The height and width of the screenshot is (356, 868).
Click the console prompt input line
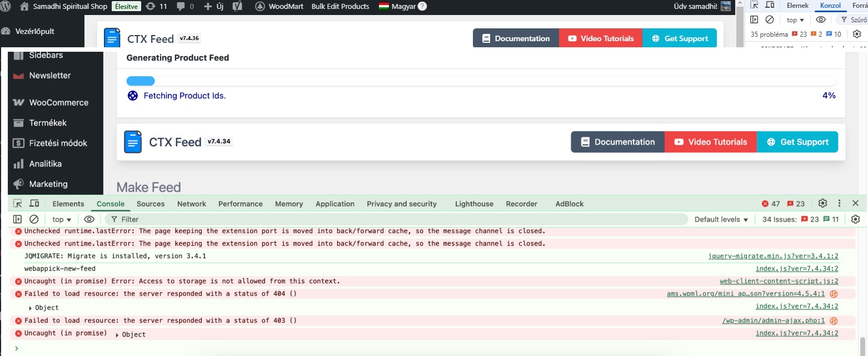click(x=433, y=348)
